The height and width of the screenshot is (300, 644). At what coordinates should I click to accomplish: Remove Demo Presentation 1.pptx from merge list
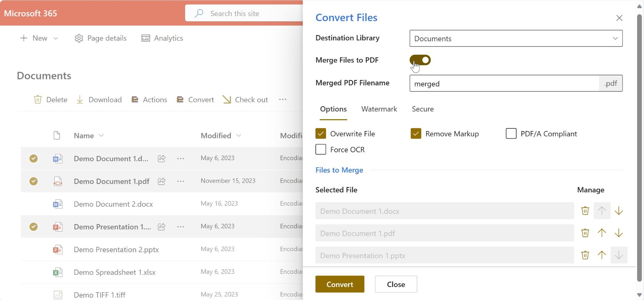point(585,255)
